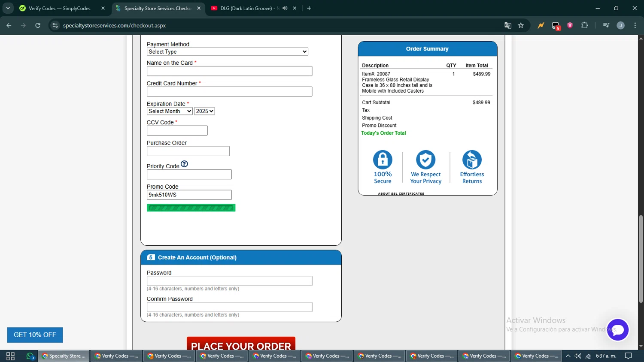
Task: Open site information icon in address bar
Action: [x=55, y=25]
